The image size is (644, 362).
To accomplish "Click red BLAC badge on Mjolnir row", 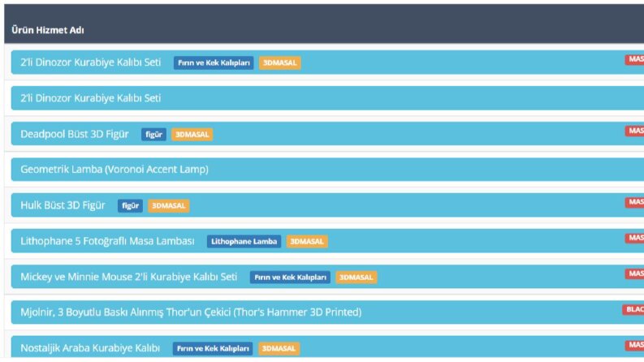I will tap(633, 309).
